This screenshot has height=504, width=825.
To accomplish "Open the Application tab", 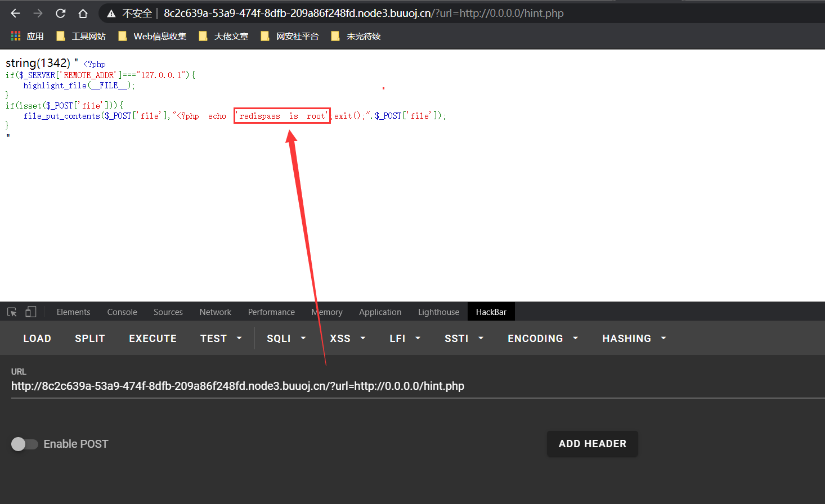I will pyautogui.click(x=380, y=312).
